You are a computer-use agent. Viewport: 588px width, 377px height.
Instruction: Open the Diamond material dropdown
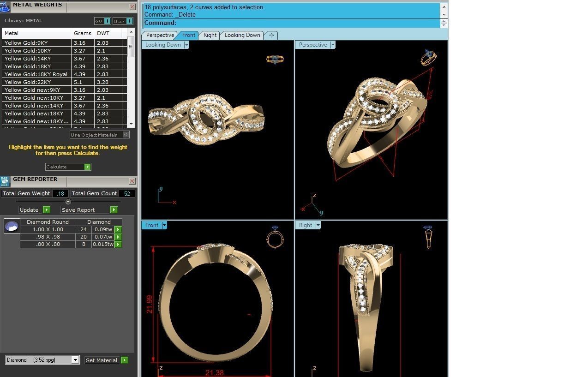click(75, 360)
